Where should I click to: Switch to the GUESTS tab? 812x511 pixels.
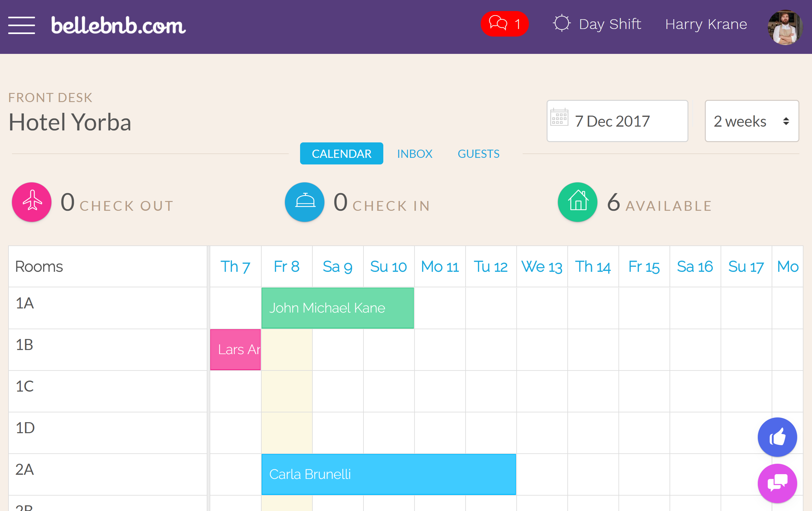(x=479, y=153)
